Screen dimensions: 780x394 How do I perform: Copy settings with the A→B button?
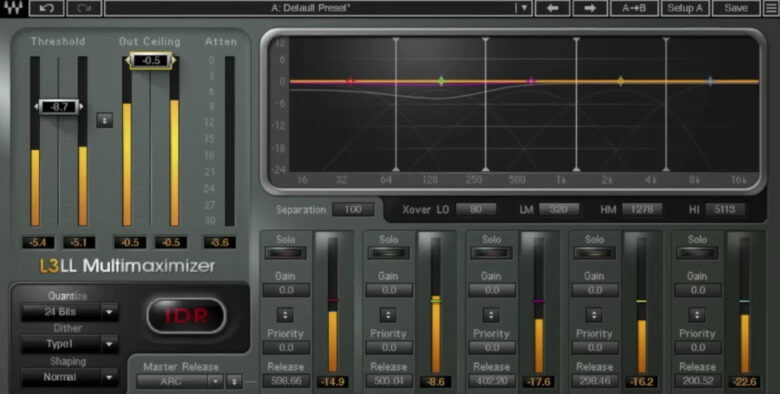coord(634,8)
